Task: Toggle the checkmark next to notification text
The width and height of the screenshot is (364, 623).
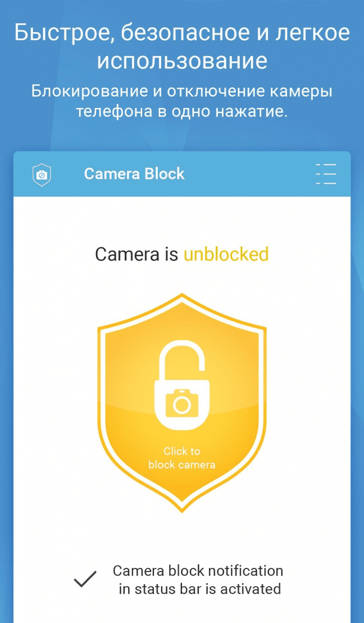Action: [x=85, y=580]
